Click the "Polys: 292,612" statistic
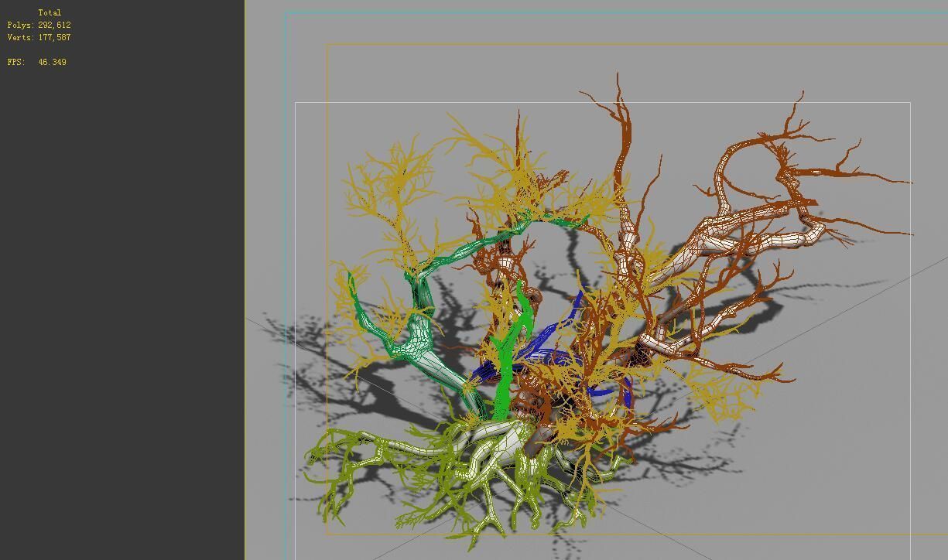Screen dimensions: 948x560 [39, 25]
